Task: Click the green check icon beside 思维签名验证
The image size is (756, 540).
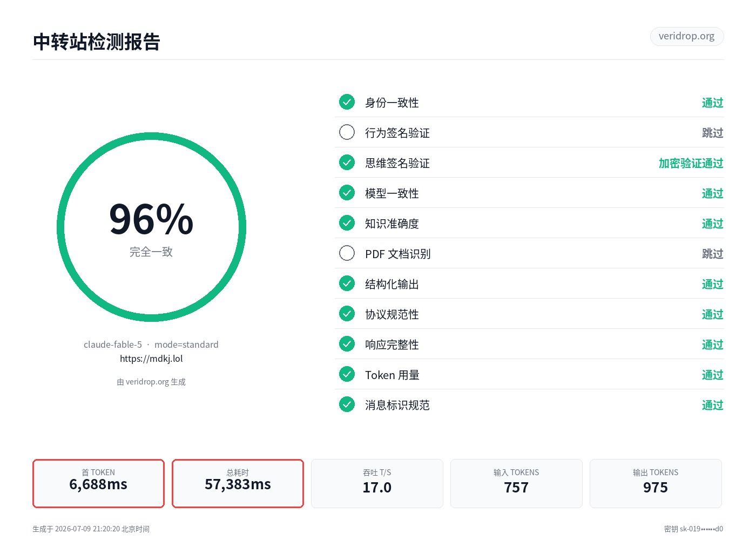Action: tap(347, 163)
